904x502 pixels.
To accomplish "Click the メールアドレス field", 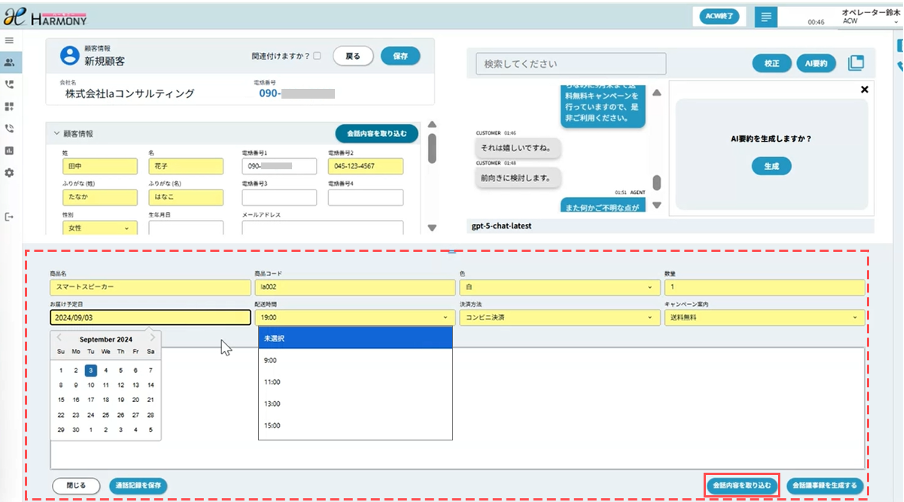I will click(x=322, y=228).
